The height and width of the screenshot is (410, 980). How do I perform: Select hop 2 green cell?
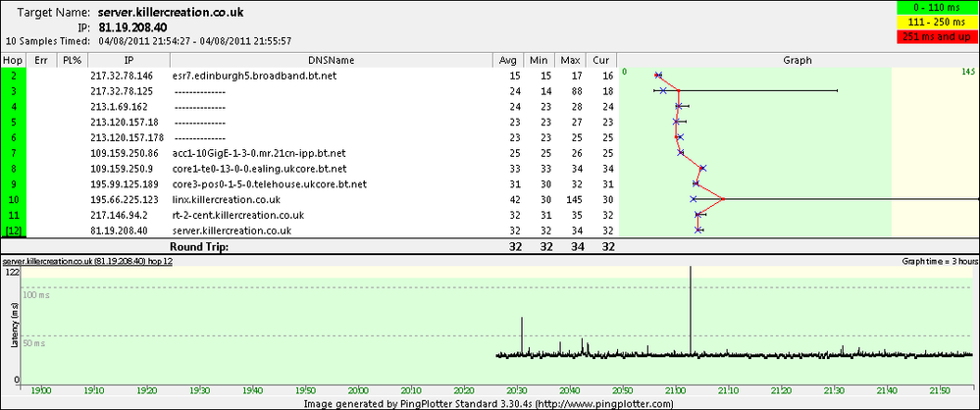coord(13,76)
